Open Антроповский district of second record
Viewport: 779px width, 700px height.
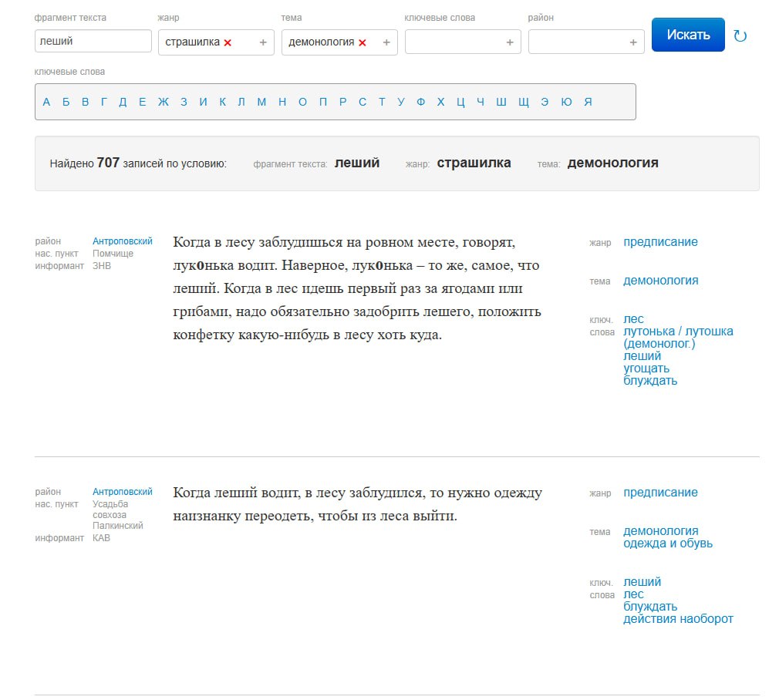[x=122, y=492]
